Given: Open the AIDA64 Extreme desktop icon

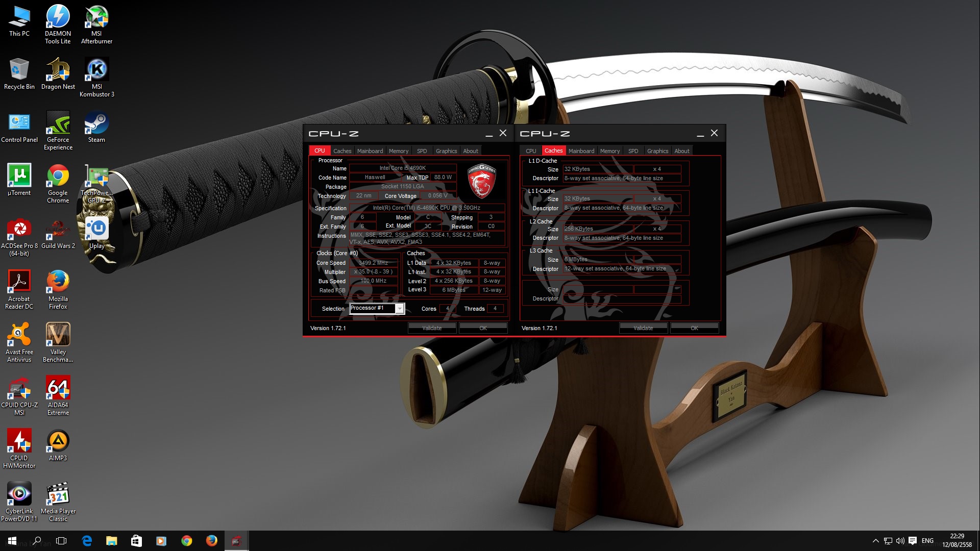Looking at the screenshot, I should tap(58, 390).
